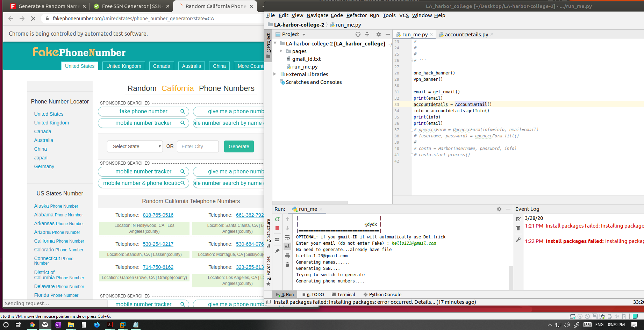Viewport: 644px width, 330px height.
Task: Toggle soft-wrap in Run console
Action: [287, 238]
